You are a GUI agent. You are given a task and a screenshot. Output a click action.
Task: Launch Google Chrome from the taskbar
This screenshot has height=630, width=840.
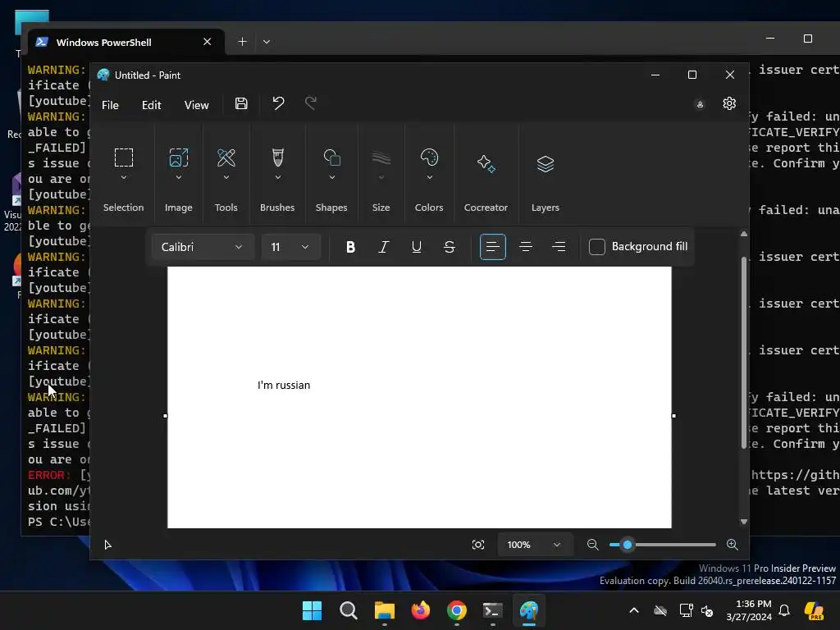[456, 610]
